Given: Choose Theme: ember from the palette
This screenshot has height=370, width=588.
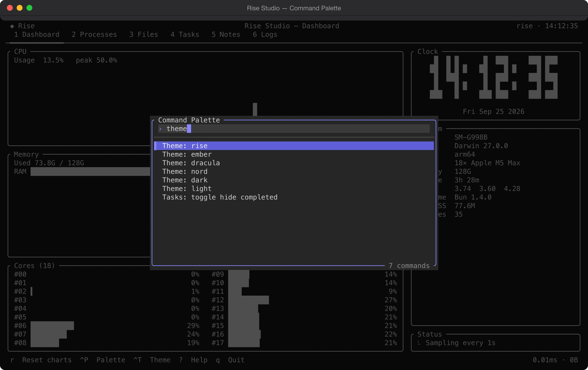Looking at the screenshot, I should point(294,154).
